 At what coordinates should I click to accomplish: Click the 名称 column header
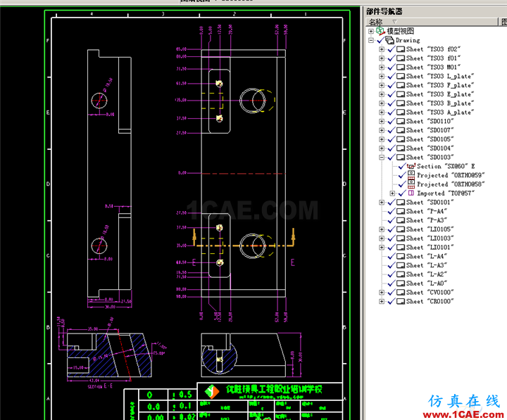point(432,22)
